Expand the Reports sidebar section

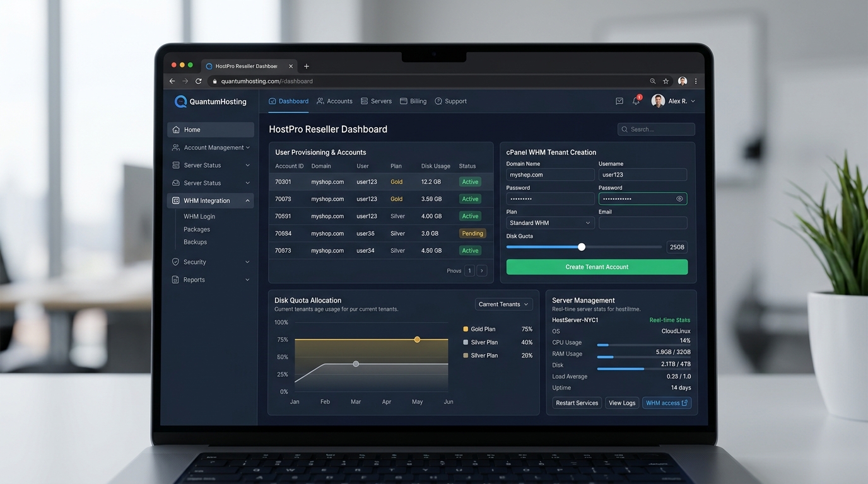click(x=211, y=280)
